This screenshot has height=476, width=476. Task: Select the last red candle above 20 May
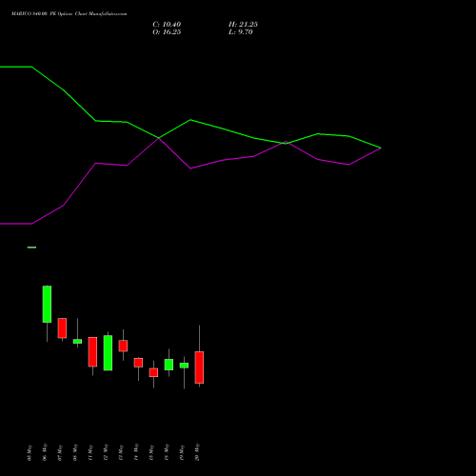point(199,367)
